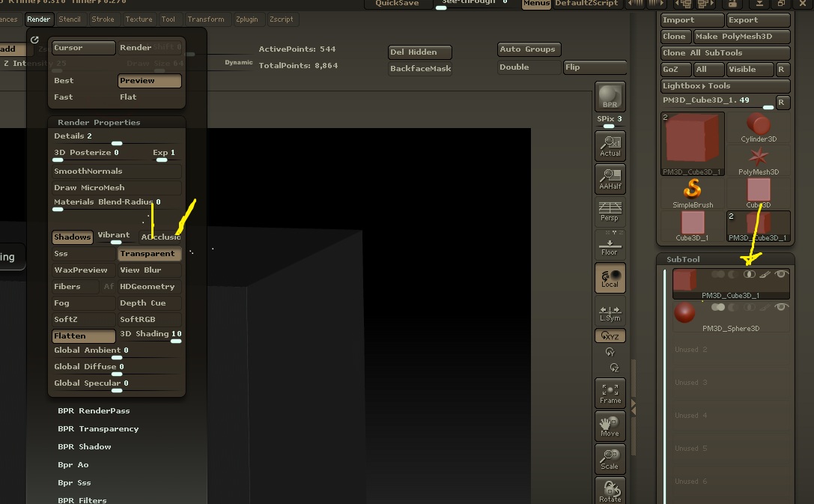Adjust the Details slider
Screen dimensions: 814x504
[x=117, y=138]
